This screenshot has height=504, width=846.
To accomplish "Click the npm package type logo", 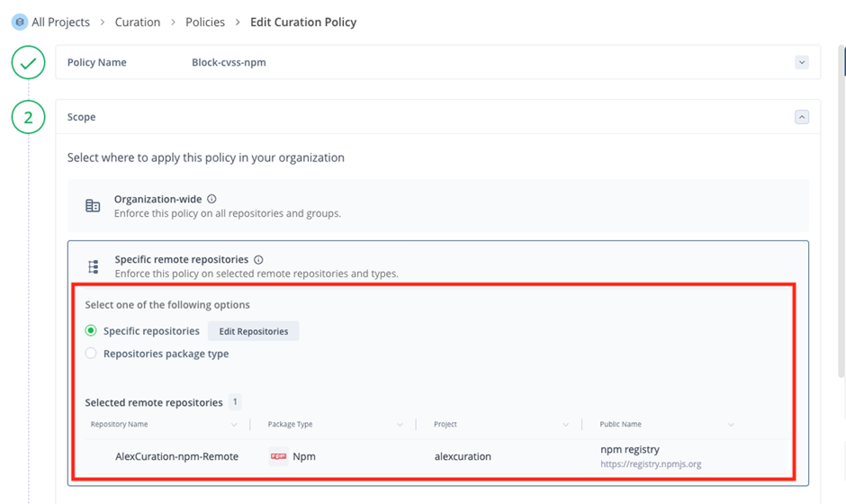I will click(279, 456).
